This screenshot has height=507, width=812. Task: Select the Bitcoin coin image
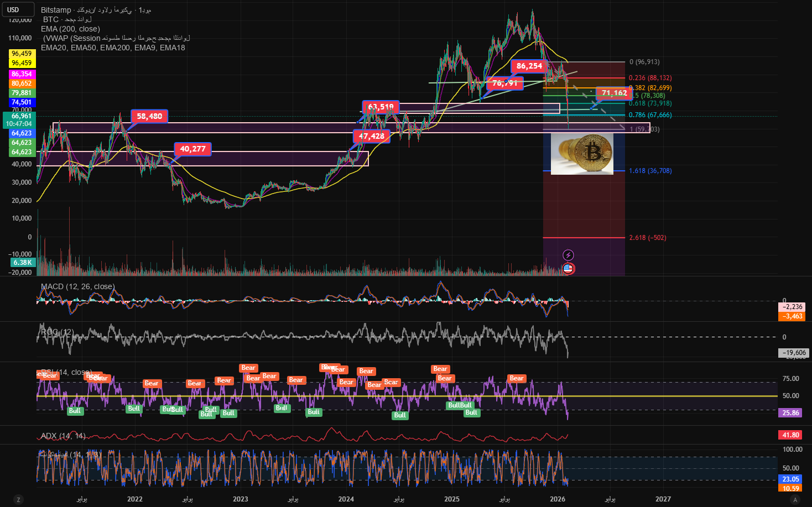pos(582,154)
